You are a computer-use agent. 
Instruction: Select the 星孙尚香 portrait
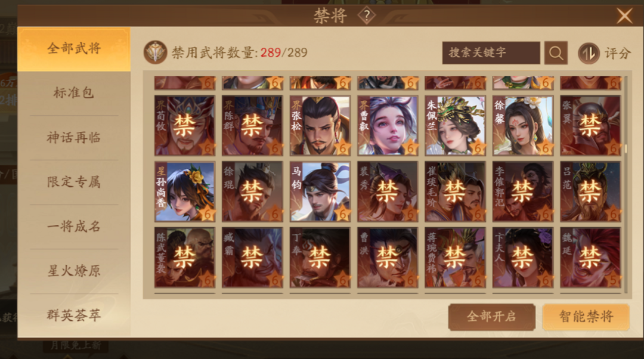point(185,191)
